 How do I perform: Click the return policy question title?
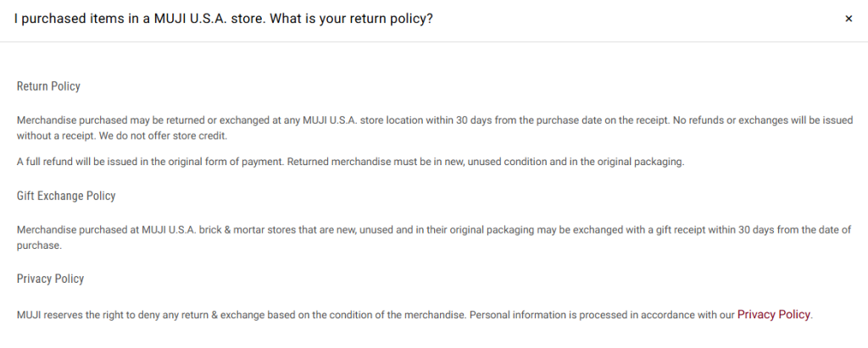coord(225,19)
